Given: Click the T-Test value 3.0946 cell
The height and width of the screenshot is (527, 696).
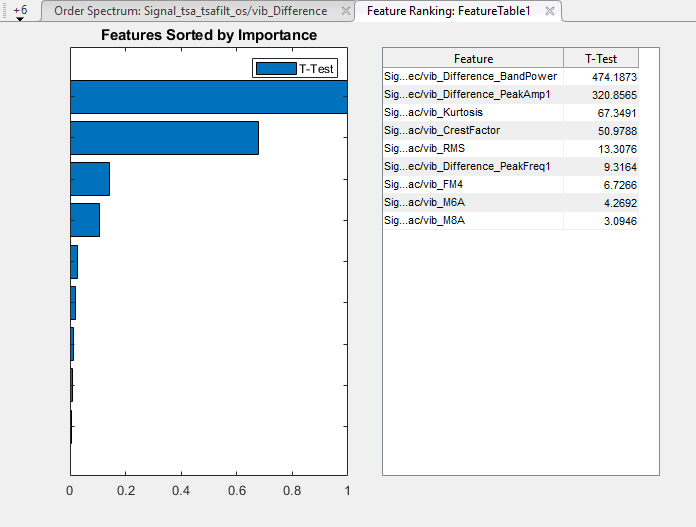Looking at the screenshot, I should click(x=601, y=220).
